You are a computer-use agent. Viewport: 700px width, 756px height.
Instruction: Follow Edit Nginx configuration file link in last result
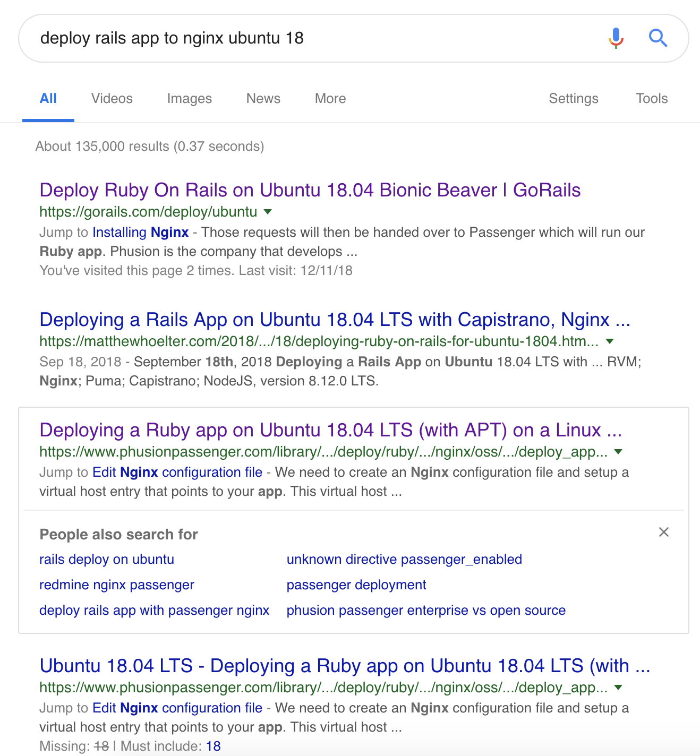coord(177,708)
